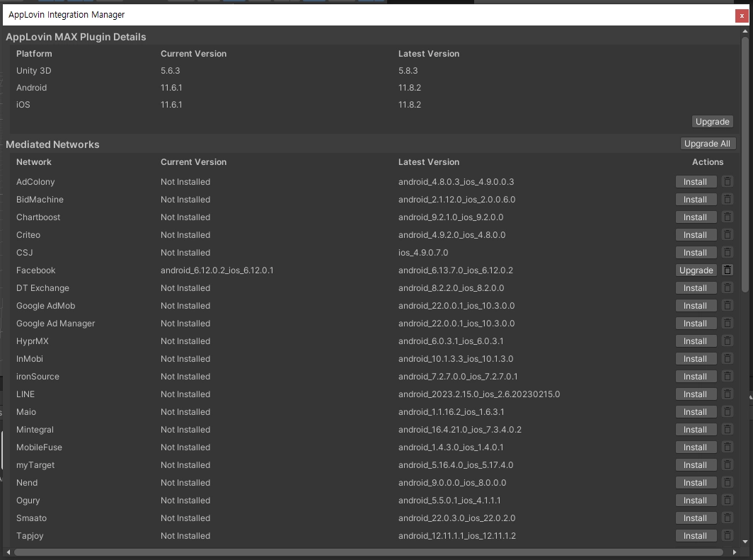
Task: Click the iOS latest version 11.8.2
Action: (x=410, y=105)
